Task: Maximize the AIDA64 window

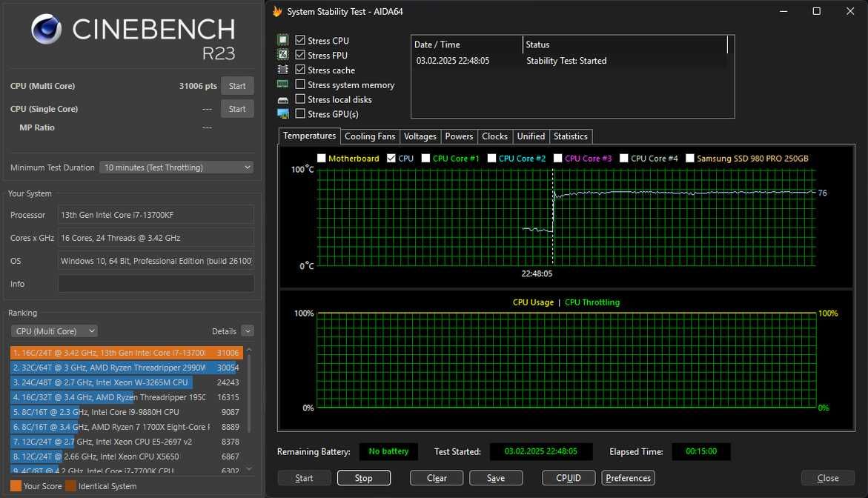Action: click(x=816, y=11)
